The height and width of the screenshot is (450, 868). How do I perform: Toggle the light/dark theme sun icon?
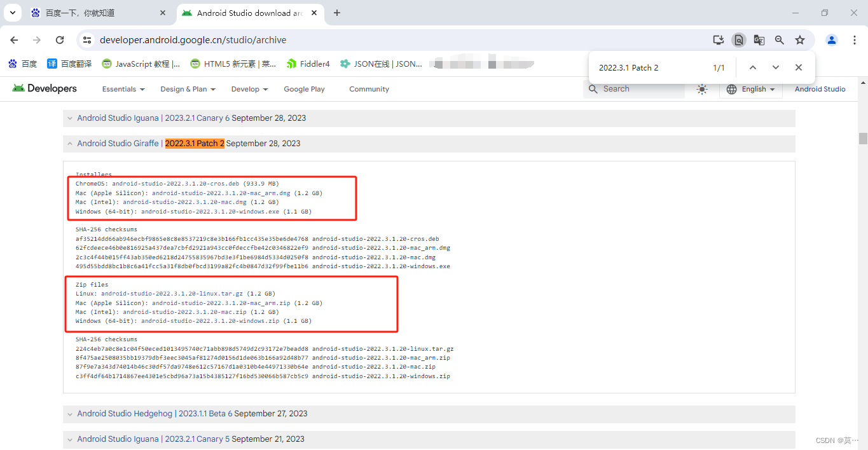pos(702,89)
